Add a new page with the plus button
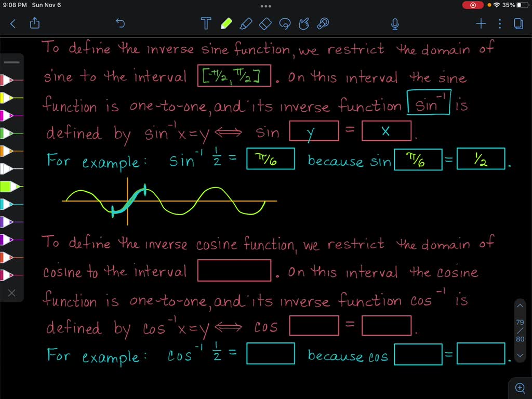 481,23
